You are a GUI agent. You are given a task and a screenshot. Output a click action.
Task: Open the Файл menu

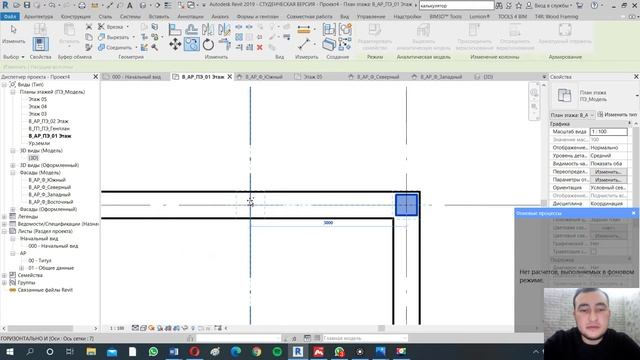coord(10,17)
